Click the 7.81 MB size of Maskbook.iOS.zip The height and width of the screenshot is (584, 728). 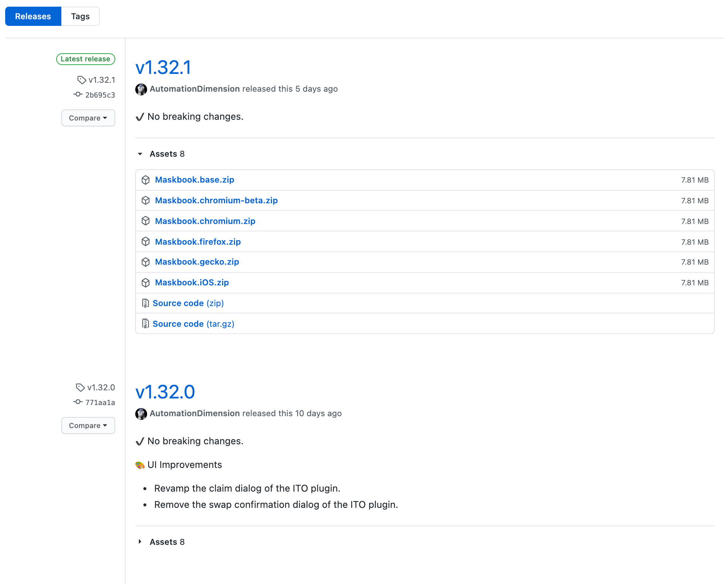tap(695, 283)
